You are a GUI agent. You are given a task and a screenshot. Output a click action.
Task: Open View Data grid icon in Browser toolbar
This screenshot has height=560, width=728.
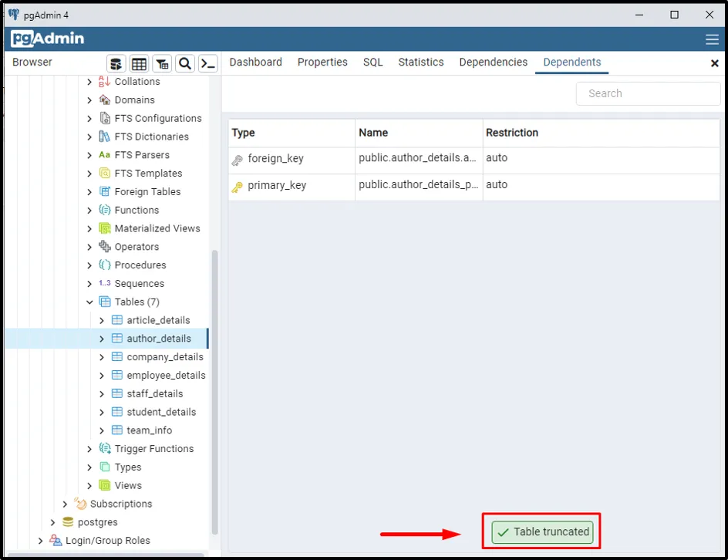(139, 63)
